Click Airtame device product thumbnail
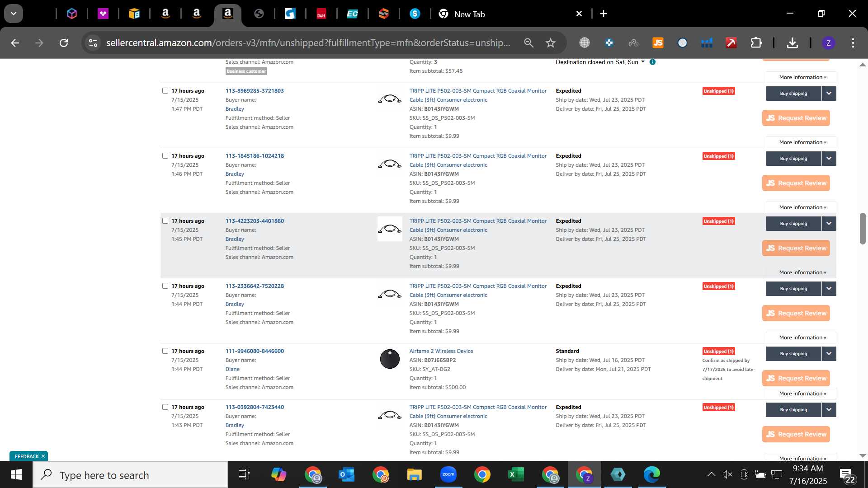Viewport: 868px width, 488px height. (x=390, y=359)
